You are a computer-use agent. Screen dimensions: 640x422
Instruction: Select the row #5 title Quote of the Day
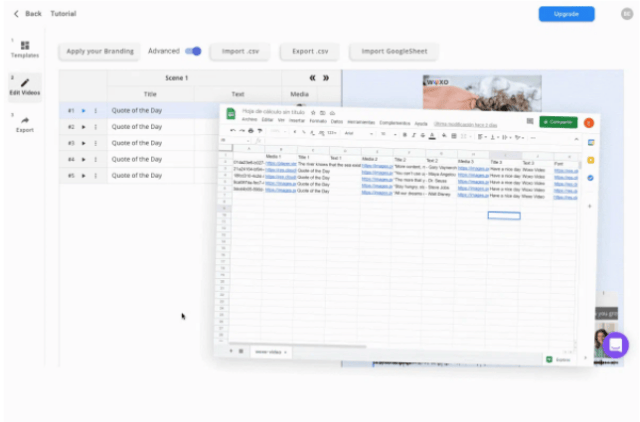137,175
